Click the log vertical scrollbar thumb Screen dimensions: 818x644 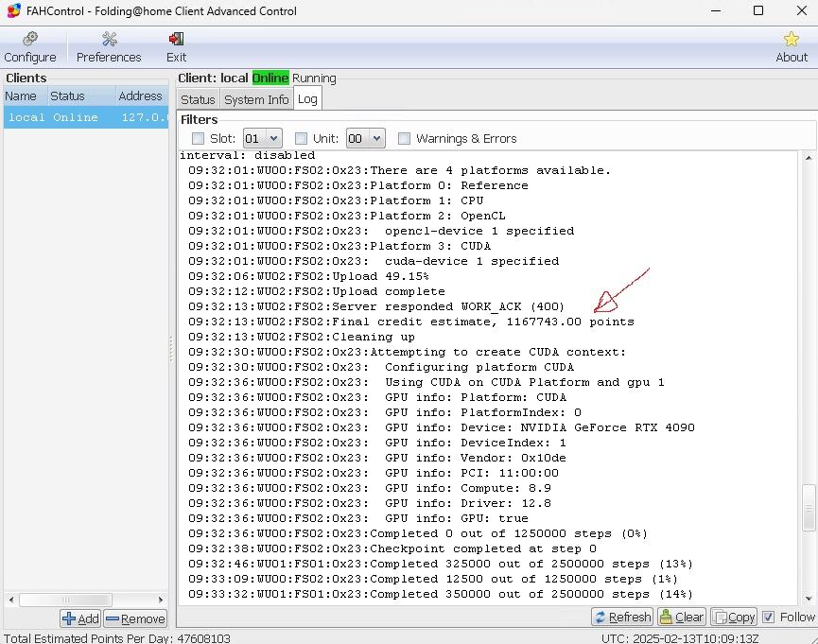click(809, 507)
